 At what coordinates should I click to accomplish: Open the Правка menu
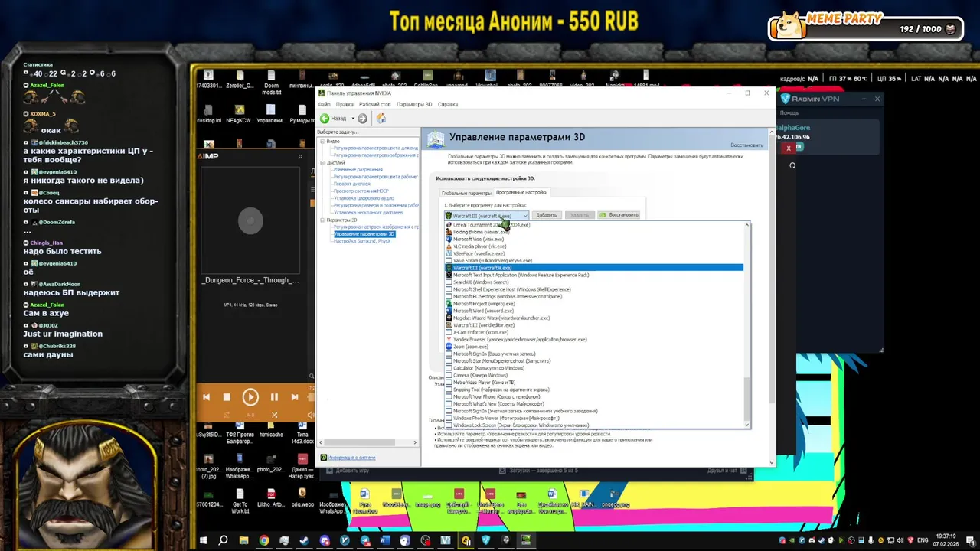point(345,104)
